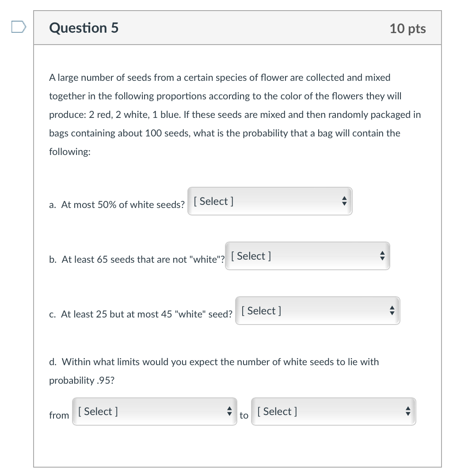Click the dropdown arrow for part a selector
This screenshot has width=453, height=476.
click(x=345, y=201)
